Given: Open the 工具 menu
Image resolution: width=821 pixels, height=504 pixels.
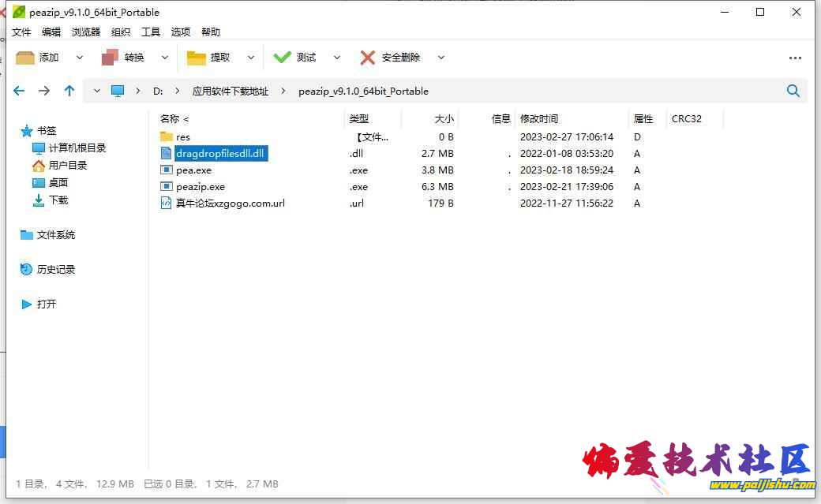Looking at the screenshot, I should click(x=151, y=32).
